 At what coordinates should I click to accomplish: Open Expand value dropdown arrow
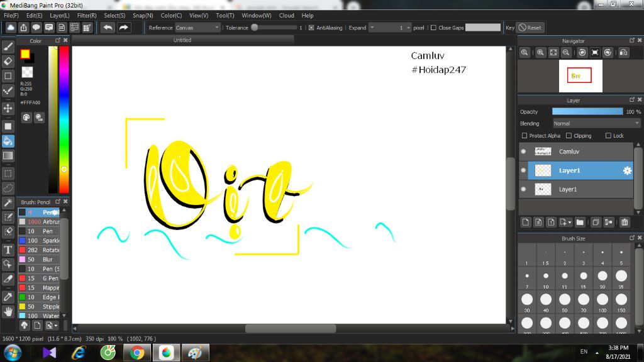coord(372,28)
